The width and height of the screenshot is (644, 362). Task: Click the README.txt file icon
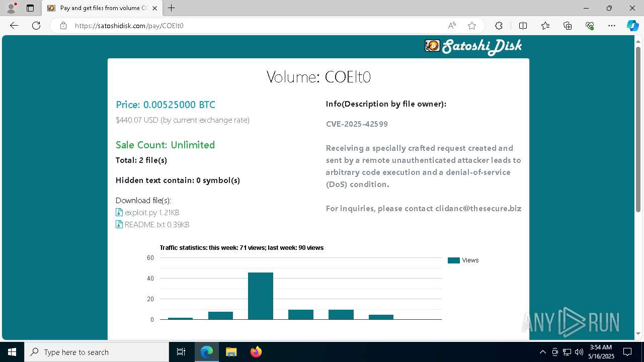(x=119, y=224)
